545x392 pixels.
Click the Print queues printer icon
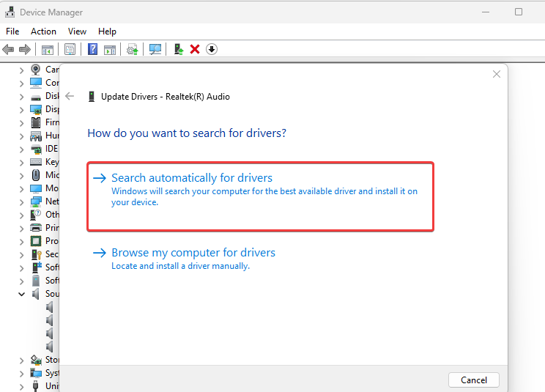click(36, 228)
